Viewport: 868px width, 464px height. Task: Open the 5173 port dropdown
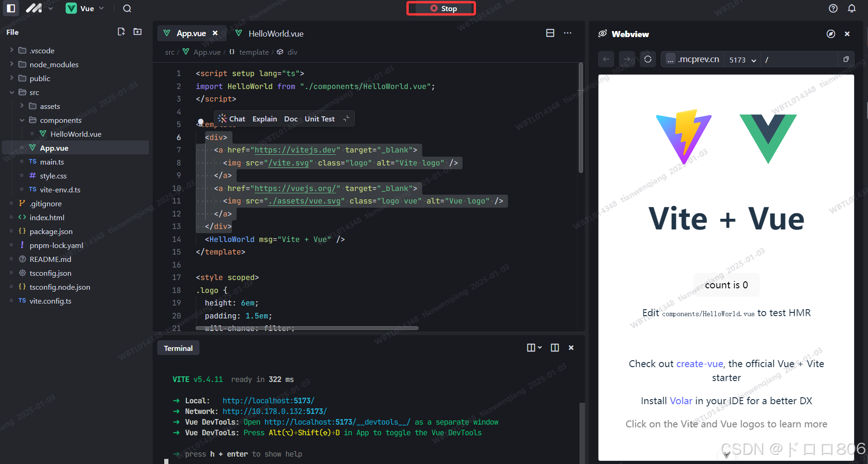(x=743, y=60)
